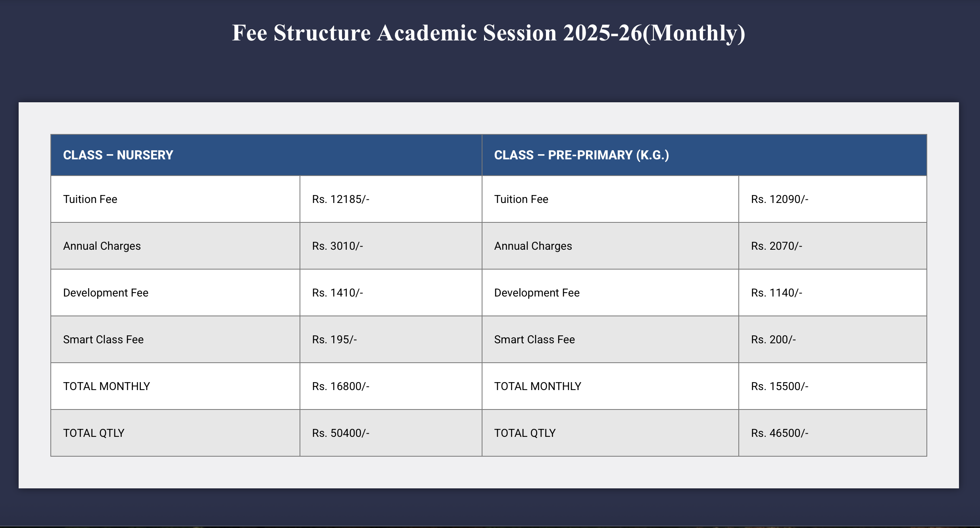Select Nursery TOTAL MONTHLY label
Screen dimensions: 980x528
(x=106, y=386)
